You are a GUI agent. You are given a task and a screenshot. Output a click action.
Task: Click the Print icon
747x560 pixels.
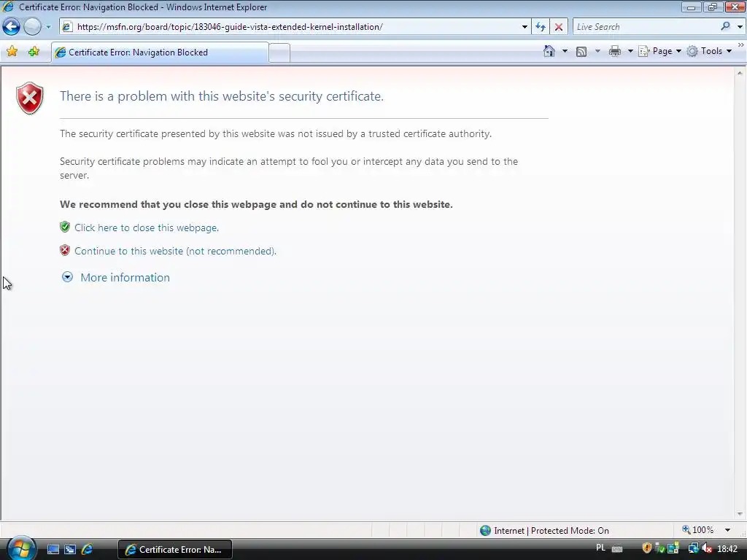[614, 52]
